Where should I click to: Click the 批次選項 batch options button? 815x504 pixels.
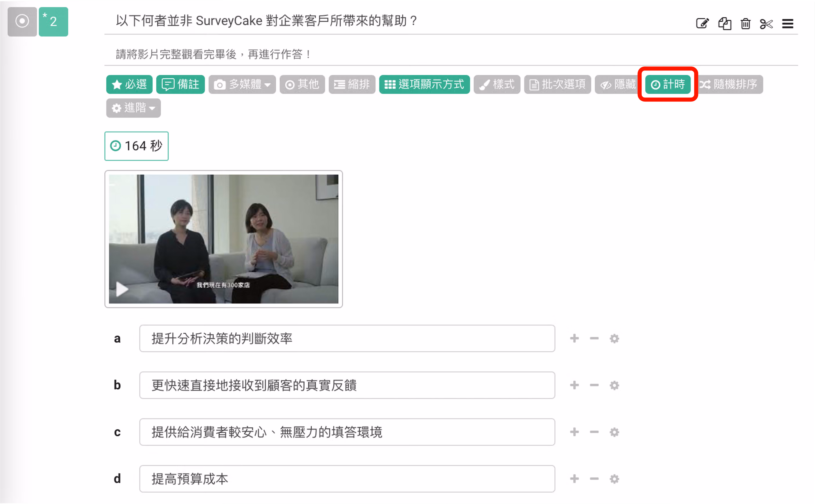(557, 84)
